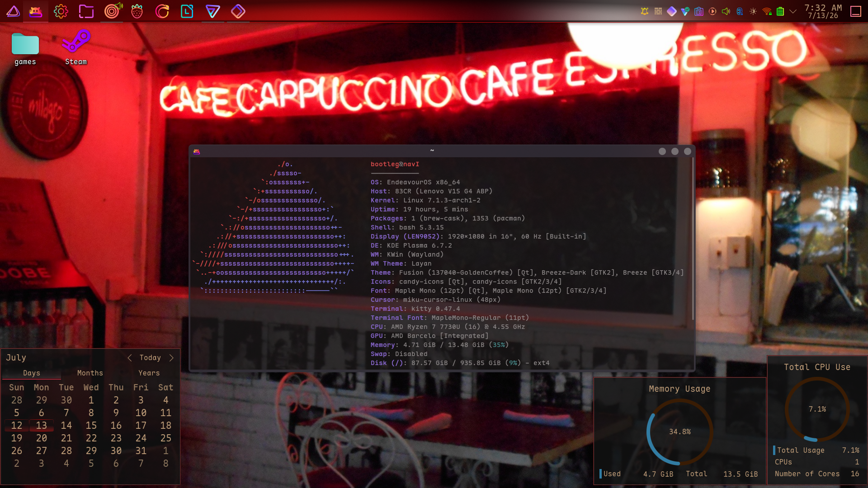Select day 12 in the calendar
The image size is (868, 488).
tap(17, 426)
